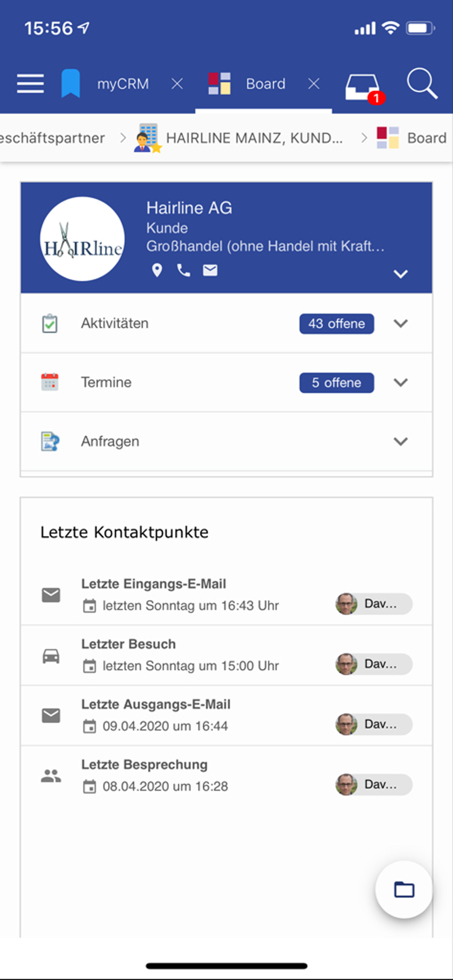Tap the 5 offene Termine badge

tap(336, 383)
